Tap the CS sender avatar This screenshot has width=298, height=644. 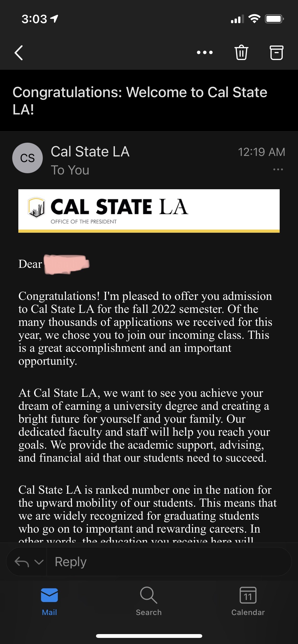click(28, 158)
